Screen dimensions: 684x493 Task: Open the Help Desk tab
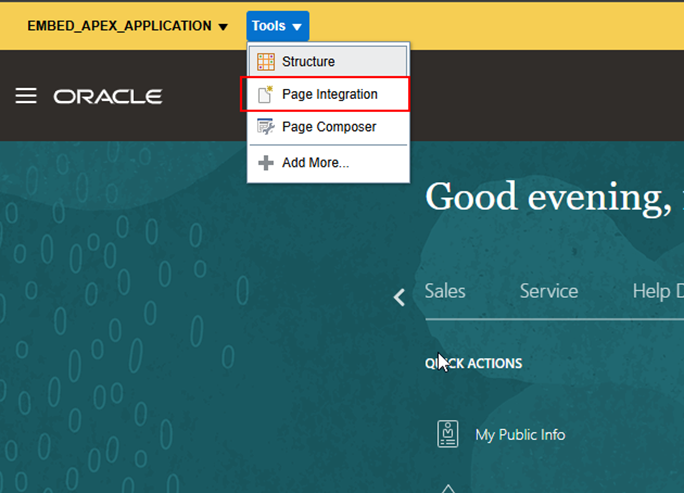pyautogui.click(x=658, y=291)
